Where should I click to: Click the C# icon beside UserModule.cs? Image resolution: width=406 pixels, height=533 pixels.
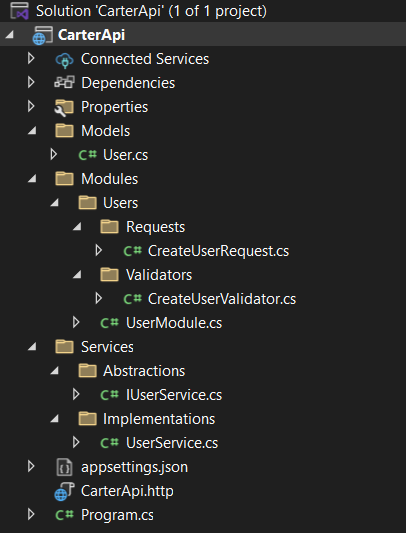109,323
